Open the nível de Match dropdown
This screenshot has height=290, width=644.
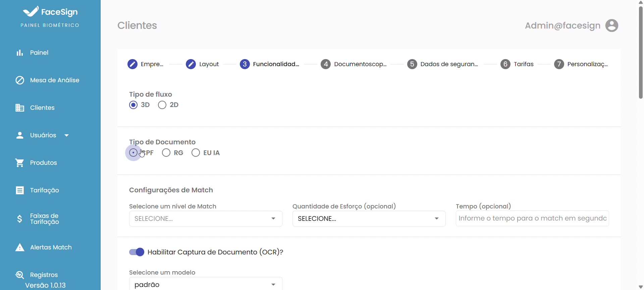205,219
